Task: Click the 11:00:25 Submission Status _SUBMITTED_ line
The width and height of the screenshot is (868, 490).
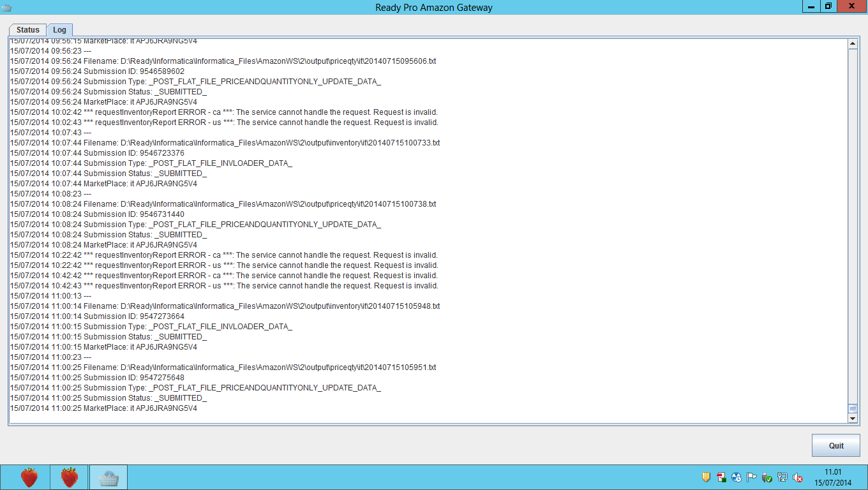Action: point(108,398)
